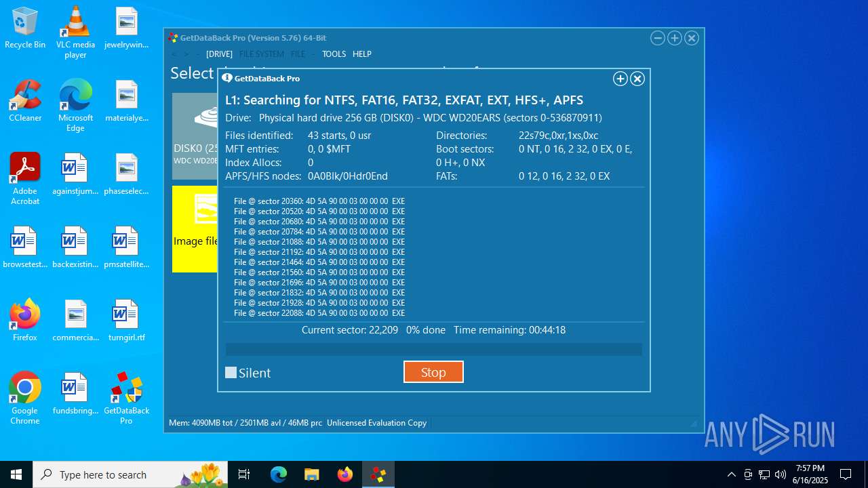Open the fundsbring Word document
868x488 pixels.
pos(75,394)
